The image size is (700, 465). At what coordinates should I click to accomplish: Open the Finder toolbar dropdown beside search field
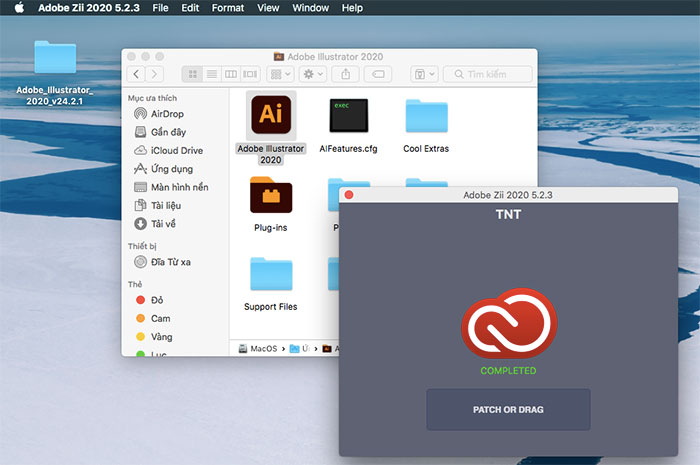tap(424, 74)
